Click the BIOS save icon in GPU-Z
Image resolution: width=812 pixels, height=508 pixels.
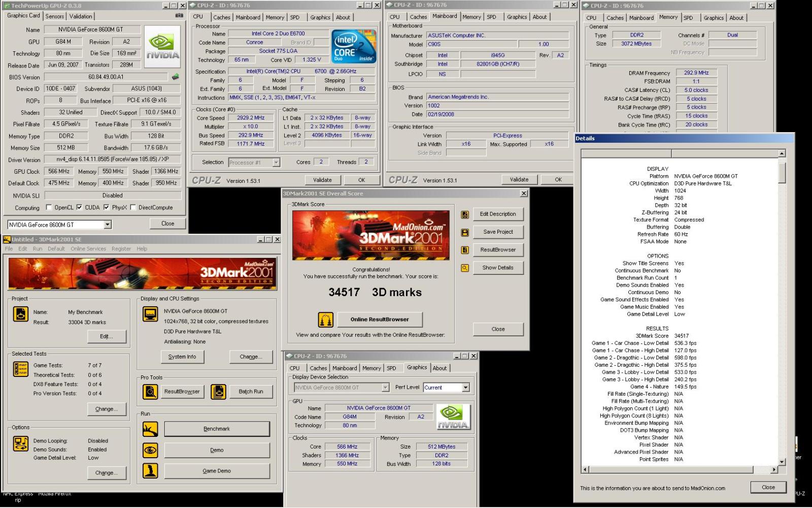175,77
